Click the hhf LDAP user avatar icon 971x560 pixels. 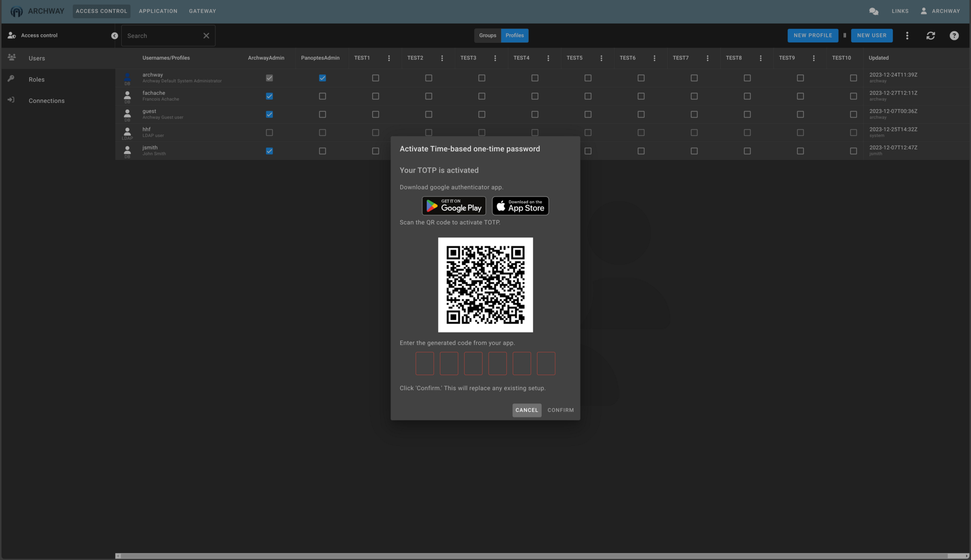point(127,131)
